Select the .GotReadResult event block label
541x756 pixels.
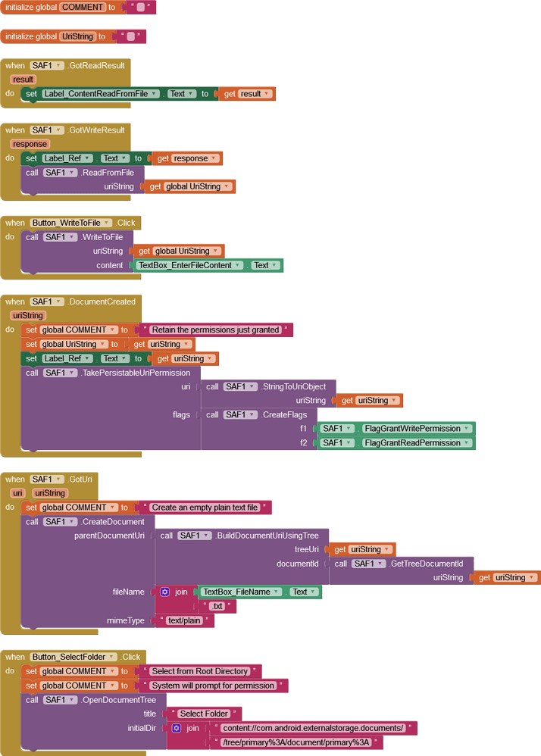96,66
